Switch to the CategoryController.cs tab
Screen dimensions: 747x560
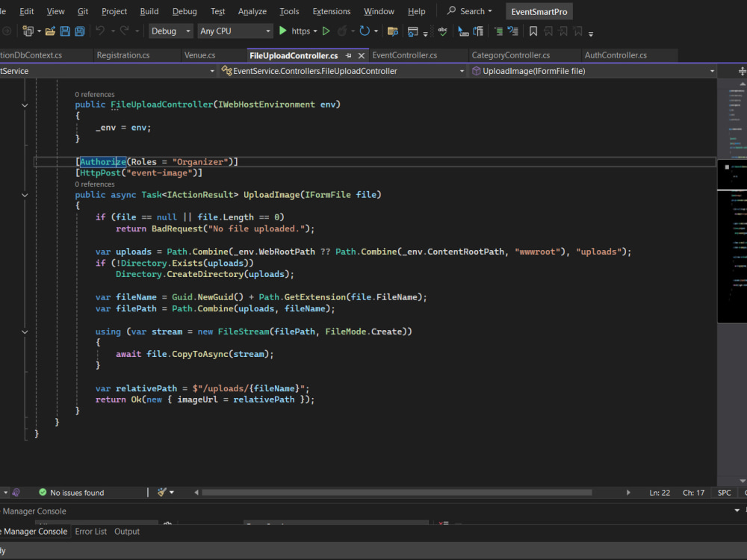tap(511, 55)
